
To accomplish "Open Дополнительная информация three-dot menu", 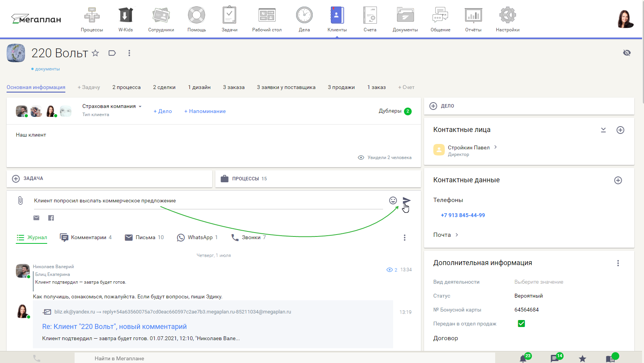I will 618,263.
